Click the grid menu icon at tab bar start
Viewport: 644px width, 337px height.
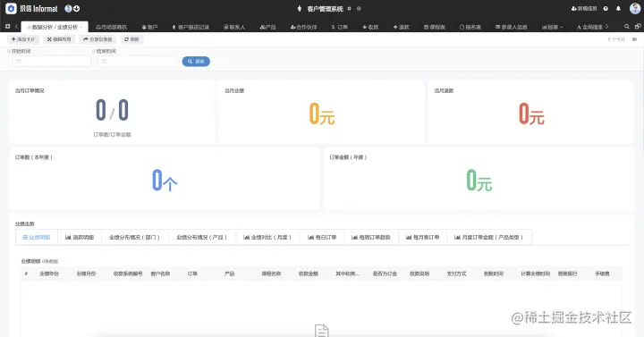click(x=7, y=26)
